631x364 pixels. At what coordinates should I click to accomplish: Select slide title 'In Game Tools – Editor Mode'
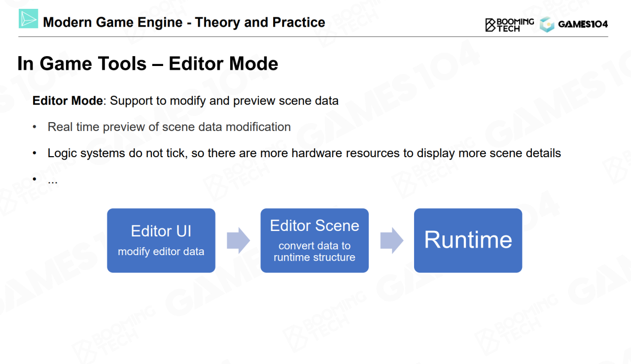tap(148, 64)
